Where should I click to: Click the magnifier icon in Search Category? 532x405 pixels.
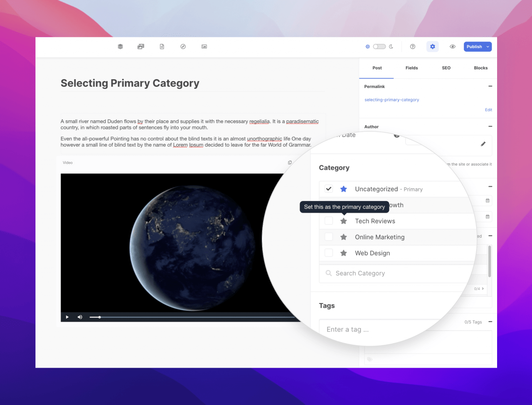click(329, 273)
